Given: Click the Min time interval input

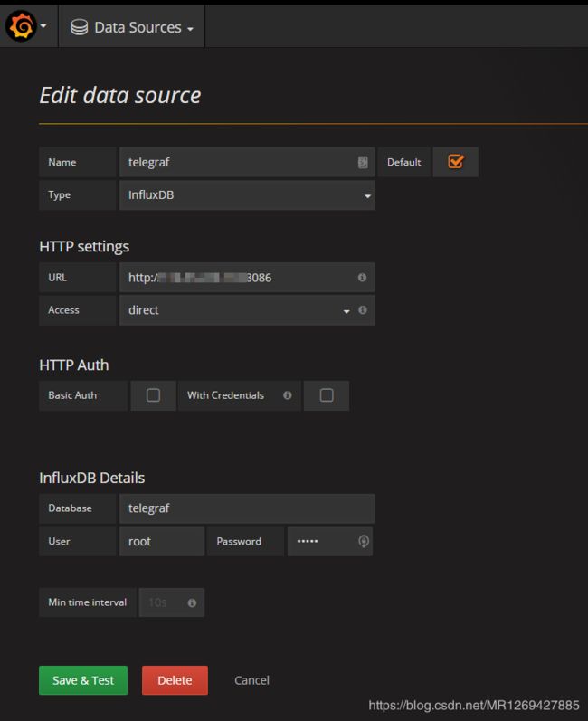Looking at the screenshot, I should (172, 602).
